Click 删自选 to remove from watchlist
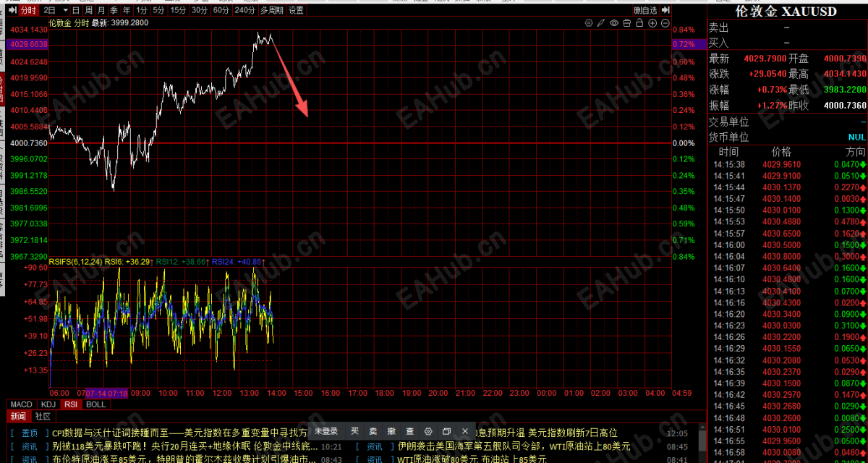The height and width of the screenshot is (463, 868). [x=645, y=10]
